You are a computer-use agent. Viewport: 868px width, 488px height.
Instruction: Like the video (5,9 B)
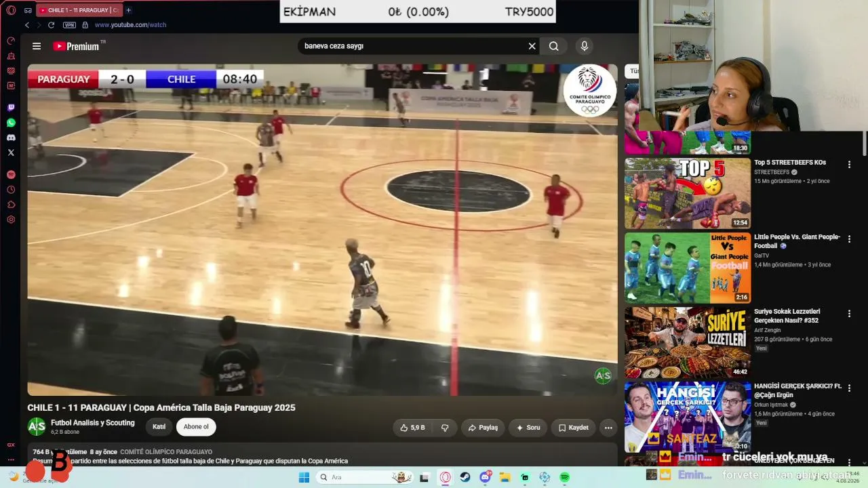412,428
